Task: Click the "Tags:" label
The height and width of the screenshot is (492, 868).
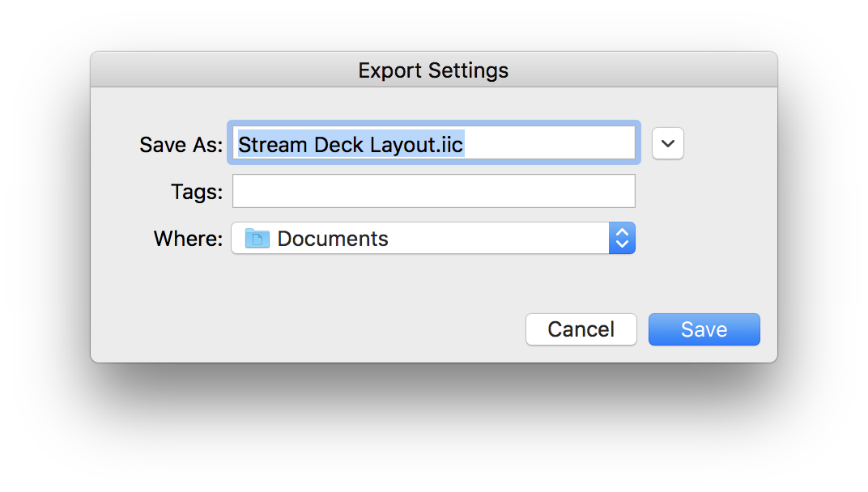Action: 196,192
